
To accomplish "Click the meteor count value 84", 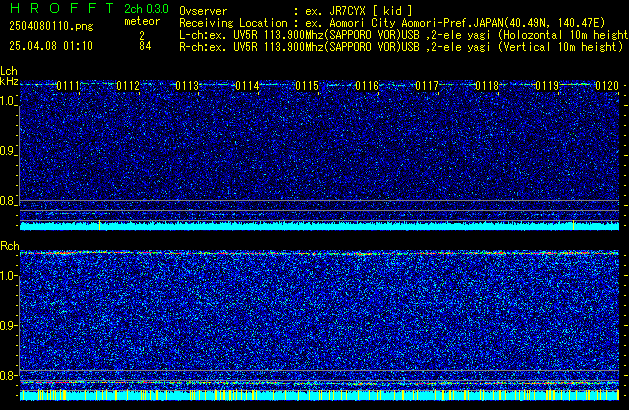I will (x=145, y=46).
